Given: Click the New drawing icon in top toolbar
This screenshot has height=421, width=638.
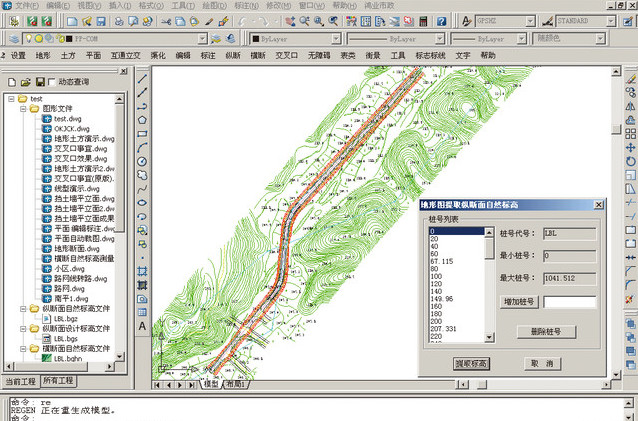Looking at the screenshot, I should click(x=72, y=21).
